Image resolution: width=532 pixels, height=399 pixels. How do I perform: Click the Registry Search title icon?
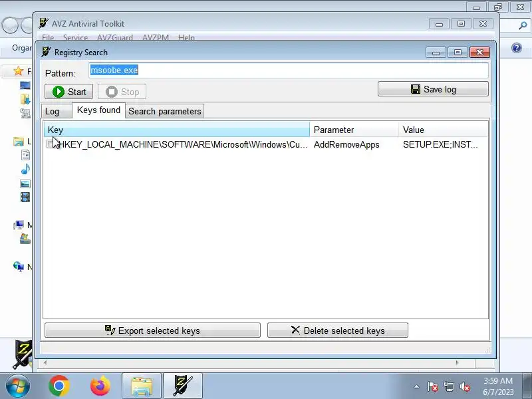coord(46,52)
